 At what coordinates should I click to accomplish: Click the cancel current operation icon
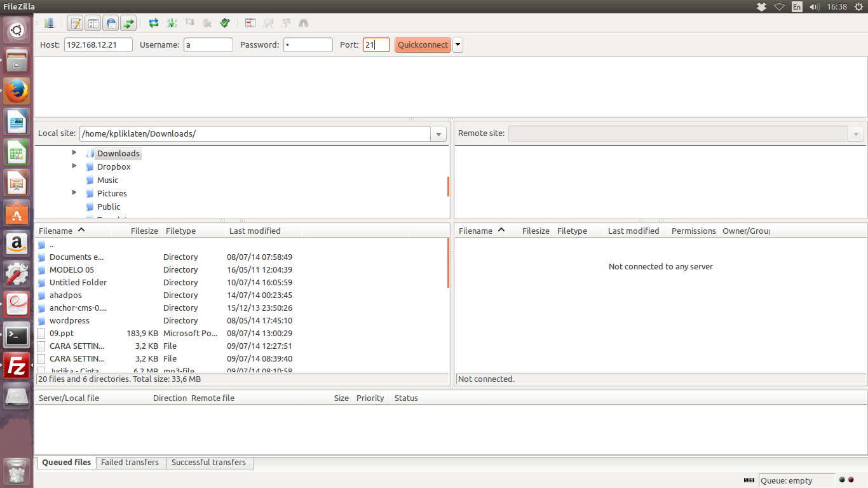click(189, 24)
